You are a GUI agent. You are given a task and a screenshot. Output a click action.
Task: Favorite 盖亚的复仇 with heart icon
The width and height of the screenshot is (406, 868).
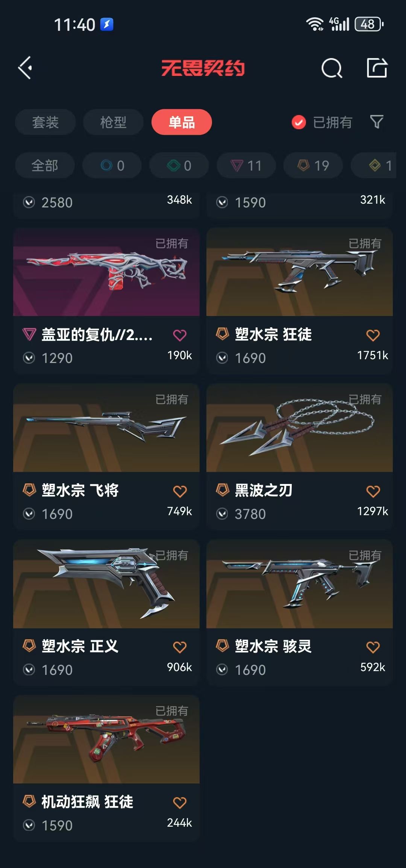[x=180, y=335]
